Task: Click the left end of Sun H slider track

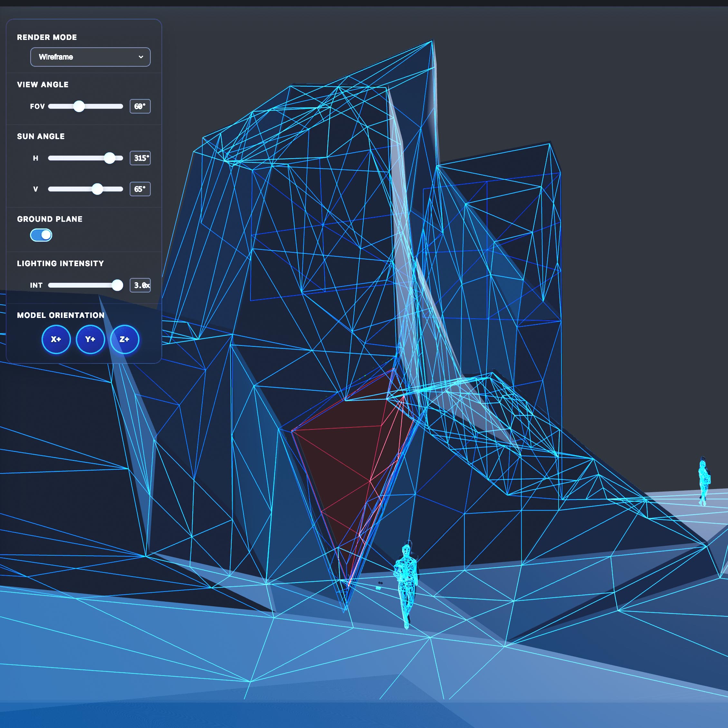Action: [51, 158]
